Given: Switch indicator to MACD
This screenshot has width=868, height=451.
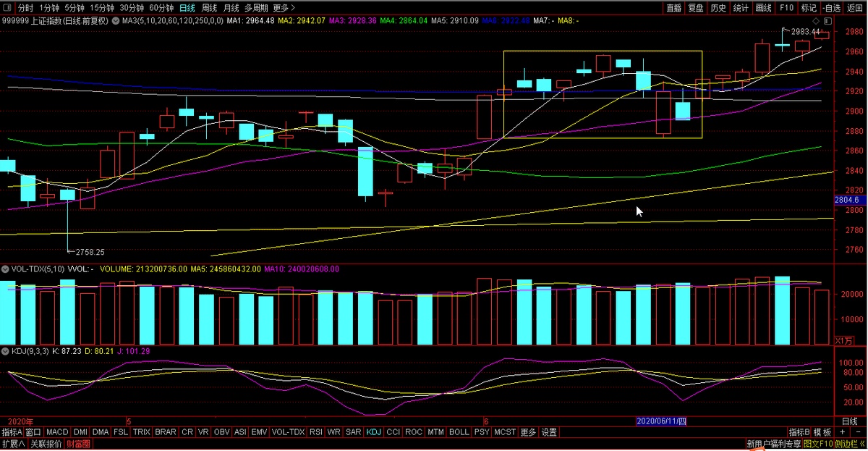Looking at the screenshot, I should (x=58, y=432).
